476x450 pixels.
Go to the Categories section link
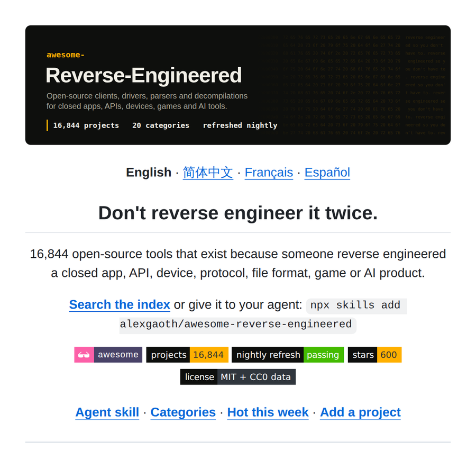coord(183,412)
